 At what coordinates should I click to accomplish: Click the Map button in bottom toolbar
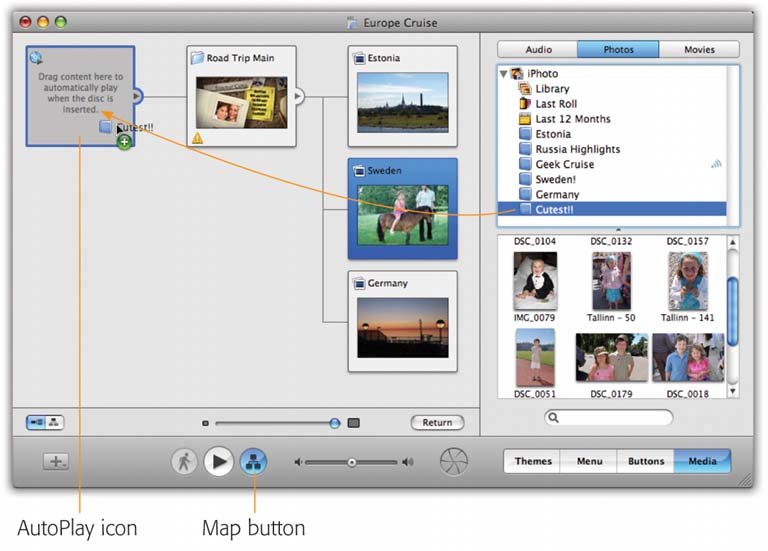click(253, 462)
